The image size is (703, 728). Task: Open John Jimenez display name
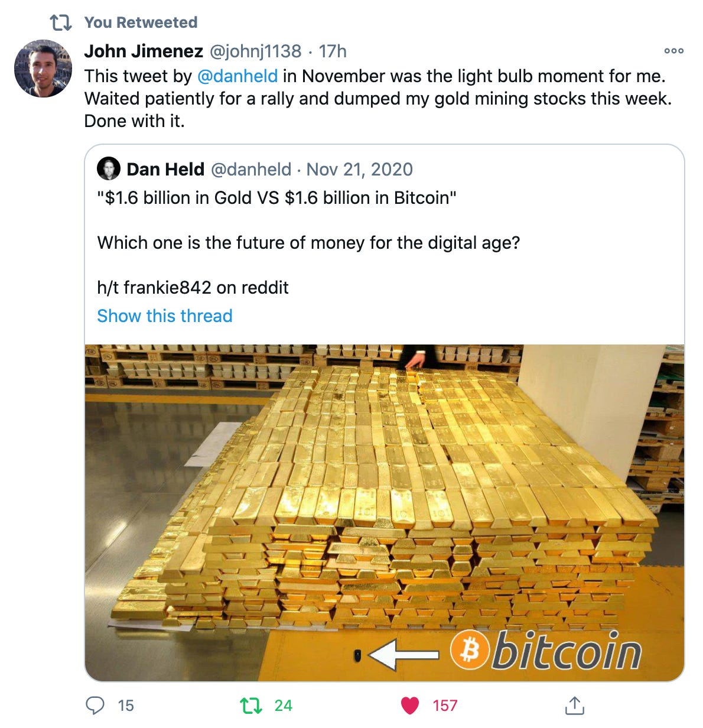tap(144, 51)
